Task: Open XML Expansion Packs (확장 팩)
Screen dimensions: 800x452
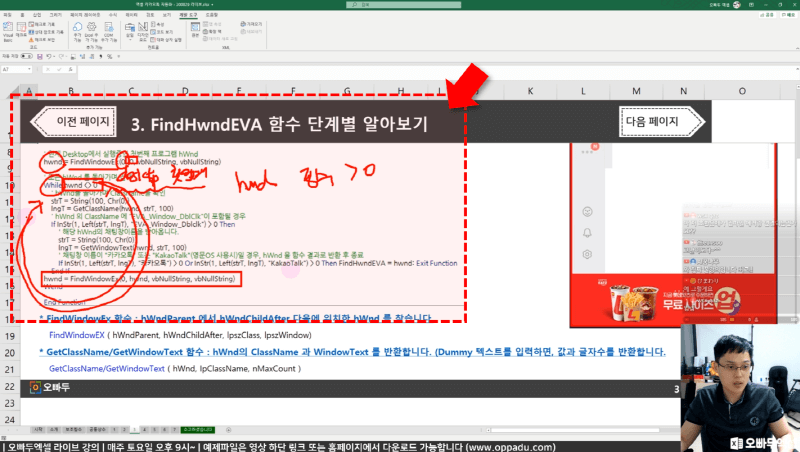Action: [213, 32]
